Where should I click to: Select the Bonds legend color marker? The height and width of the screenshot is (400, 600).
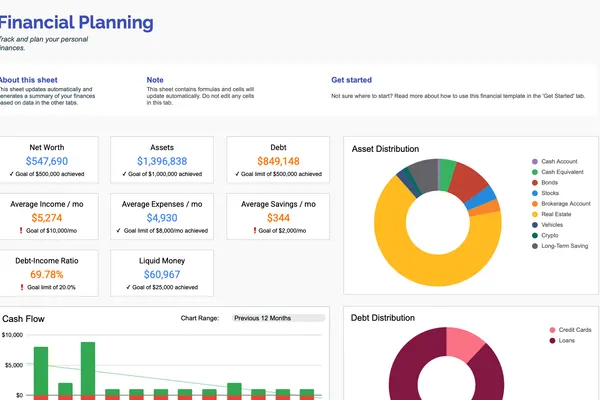point(535,185)
